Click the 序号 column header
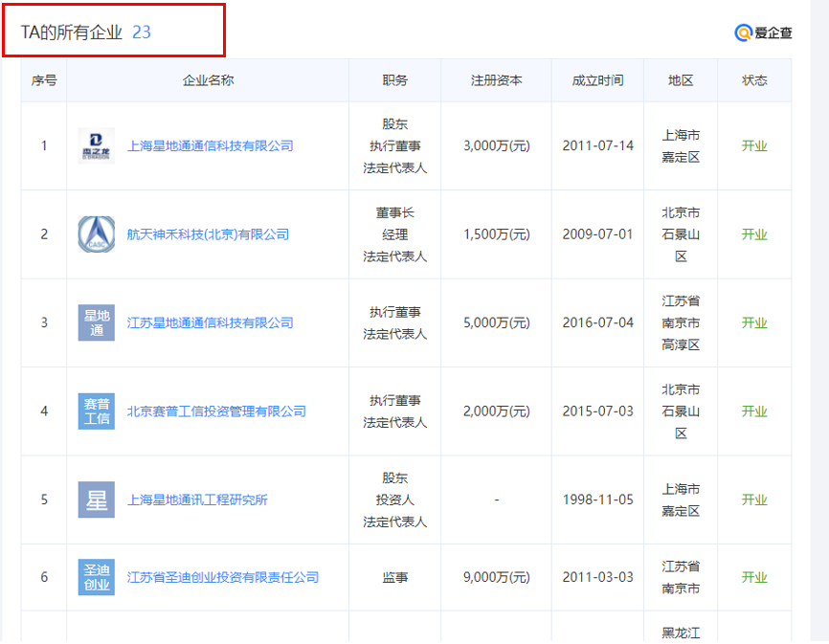This screenshot has width=829, height=644. point(44,80)
